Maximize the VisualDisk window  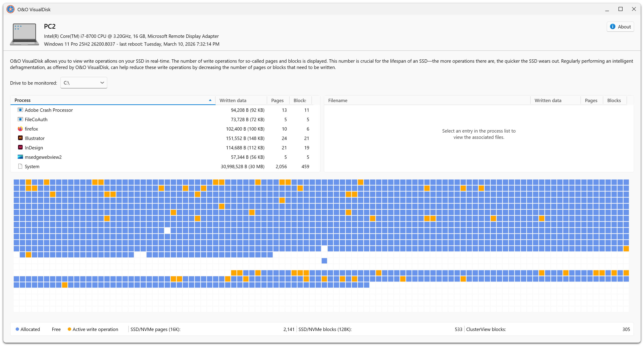(x=620, y=9)
